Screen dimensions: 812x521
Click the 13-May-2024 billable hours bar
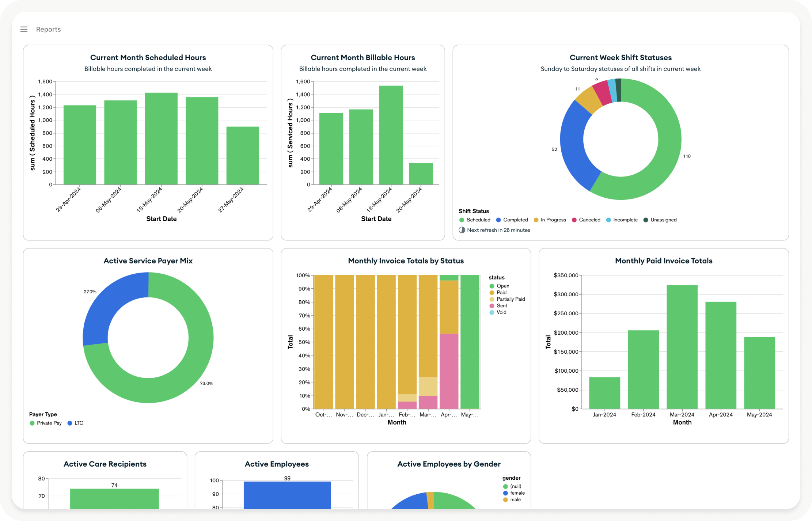point(391,135)
